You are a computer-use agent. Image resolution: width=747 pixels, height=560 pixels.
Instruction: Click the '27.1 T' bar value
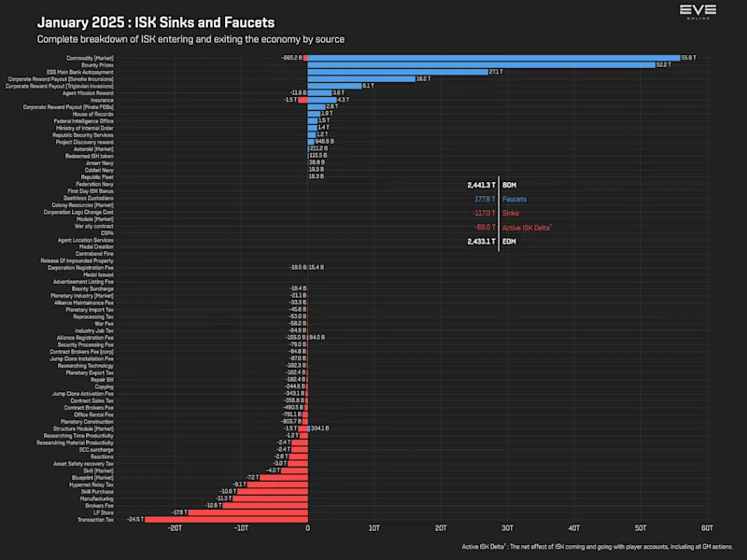click(496, 72)
